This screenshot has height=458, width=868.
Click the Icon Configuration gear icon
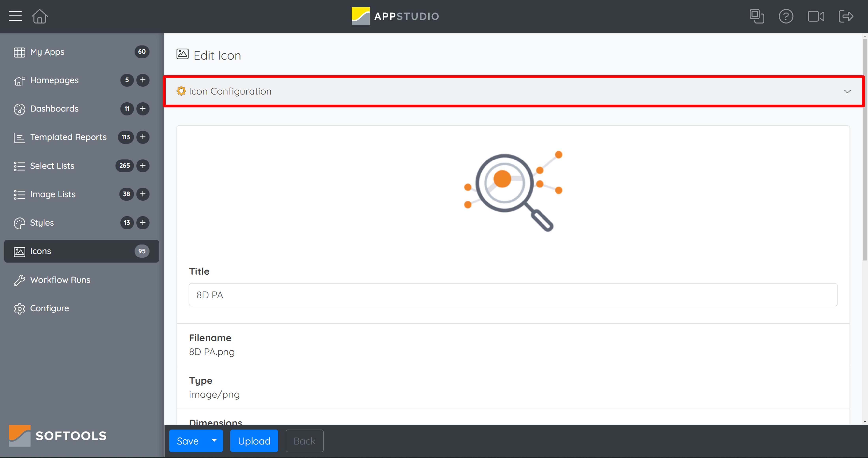tap(181, 91)
